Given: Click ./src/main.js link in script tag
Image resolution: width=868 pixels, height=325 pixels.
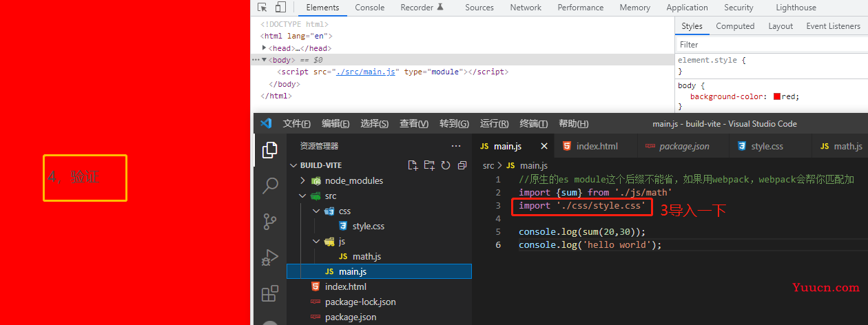Looking at the screenshot, I should click(366, 72).
